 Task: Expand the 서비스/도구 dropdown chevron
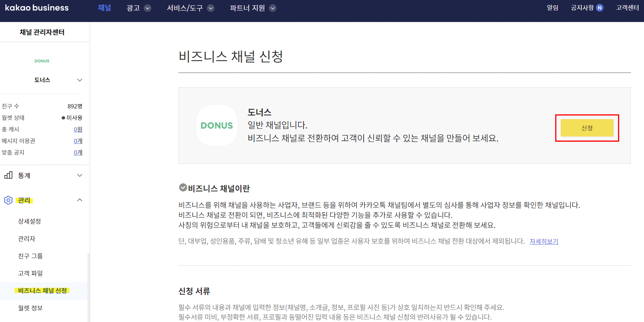[211, 8]
